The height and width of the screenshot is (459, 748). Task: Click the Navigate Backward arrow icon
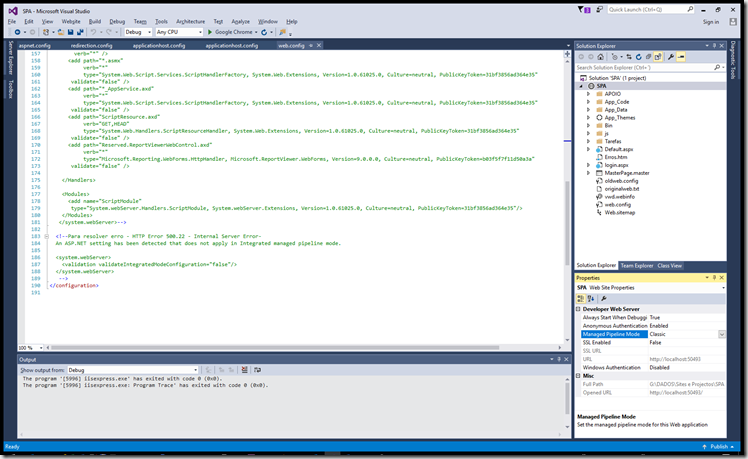tap(17, 32)
